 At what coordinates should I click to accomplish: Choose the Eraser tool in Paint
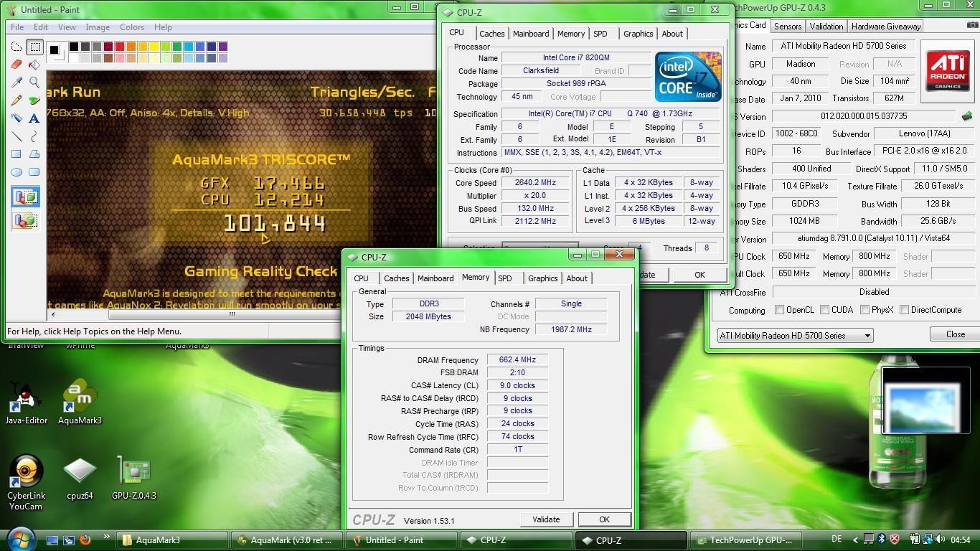[x=17, y=65]
